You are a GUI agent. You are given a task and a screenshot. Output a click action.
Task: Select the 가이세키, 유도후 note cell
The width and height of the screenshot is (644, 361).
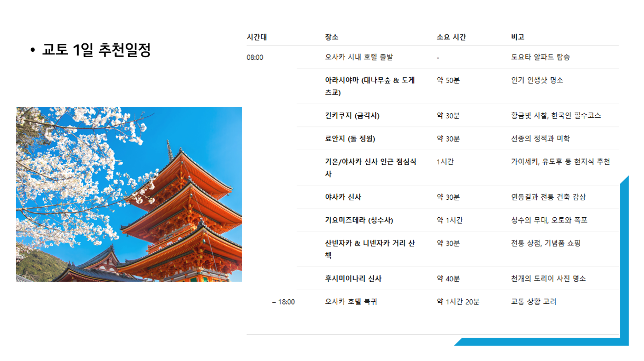(x=560, y=162)
